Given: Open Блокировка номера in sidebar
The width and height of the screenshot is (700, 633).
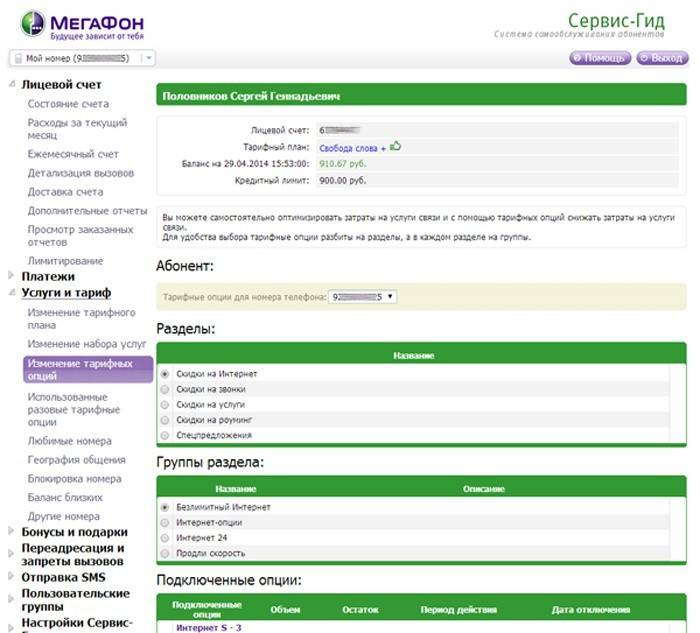Looking at the screenshot, I should coord(74,478).
